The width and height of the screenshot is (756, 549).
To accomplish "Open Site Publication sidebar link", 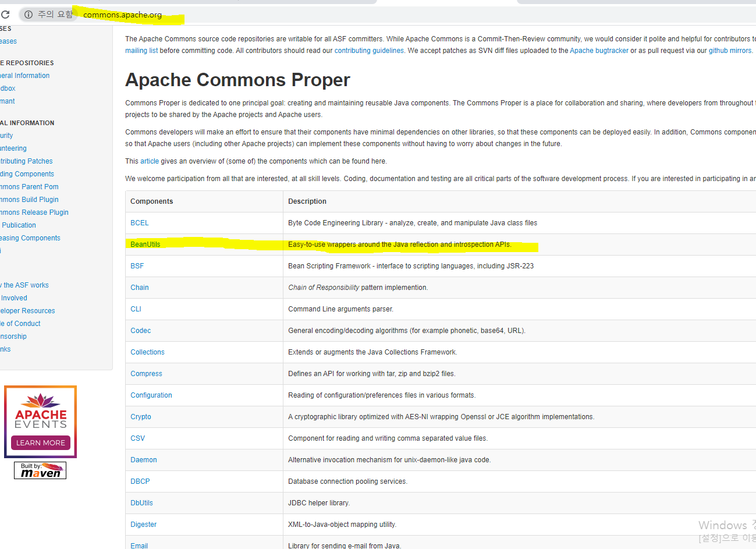I will pos(18,225).
